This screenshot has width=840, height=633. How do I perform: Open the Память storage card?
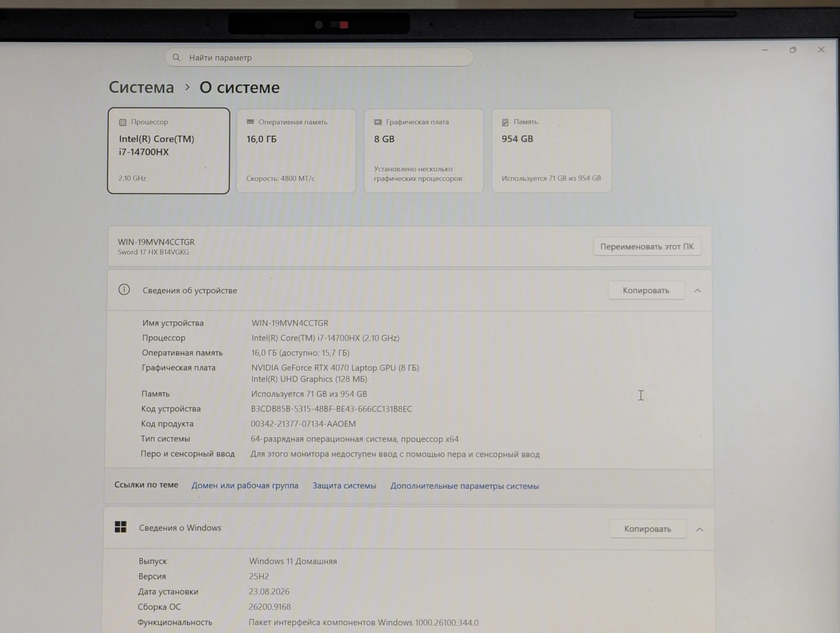coord(551,151)
